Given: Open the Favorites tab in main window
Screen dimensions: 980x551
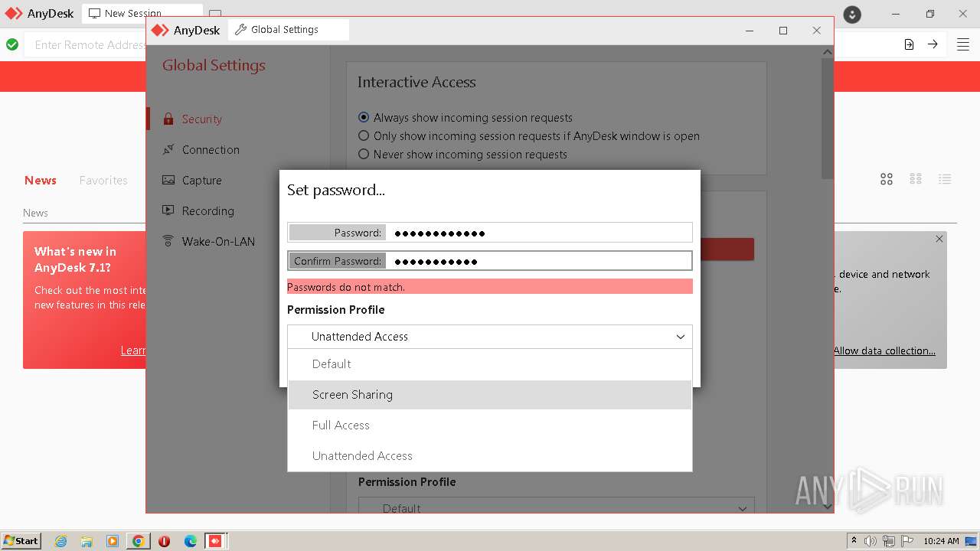Looking at the screenshot, I should pos(103,181).
